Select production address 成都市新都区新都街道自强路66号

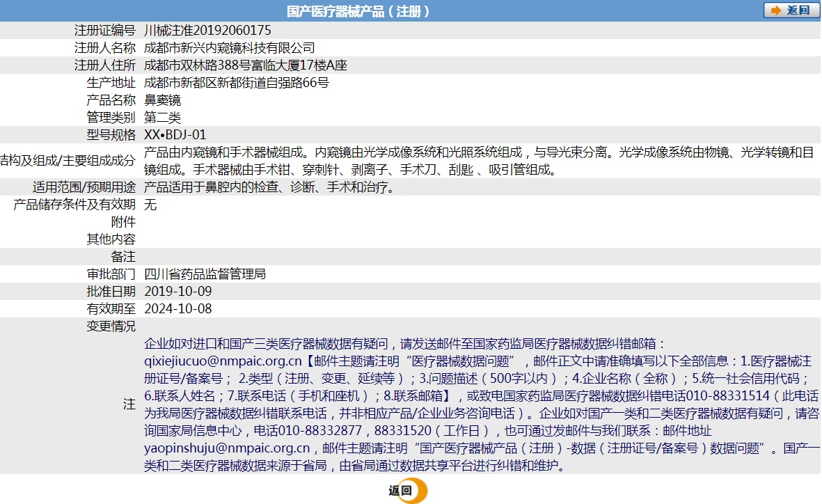(237, 82)
